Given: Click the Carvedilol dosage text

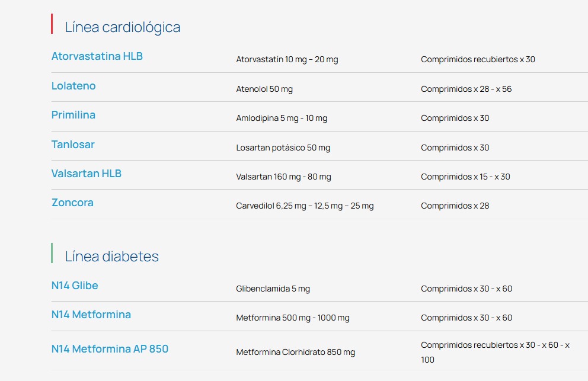Looking at the screenshot, I should (x=305, y=206).
